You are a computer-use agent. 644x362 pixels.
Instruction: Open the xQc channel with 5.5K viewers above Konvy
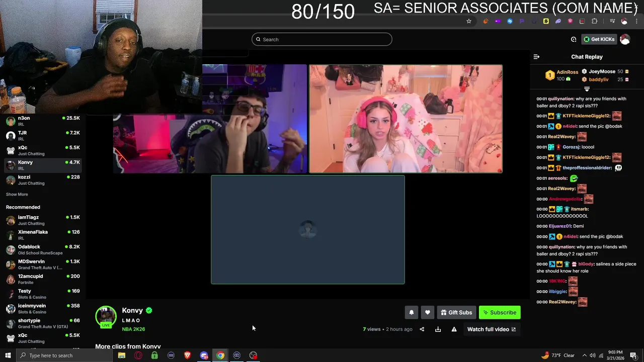[43, 150]
